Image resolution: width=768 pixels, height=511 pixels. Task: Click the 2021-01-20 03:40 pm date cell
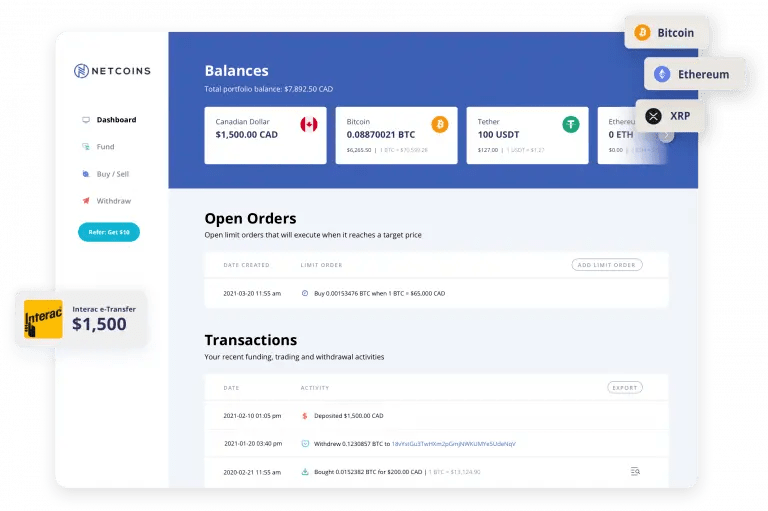point(253,444)
